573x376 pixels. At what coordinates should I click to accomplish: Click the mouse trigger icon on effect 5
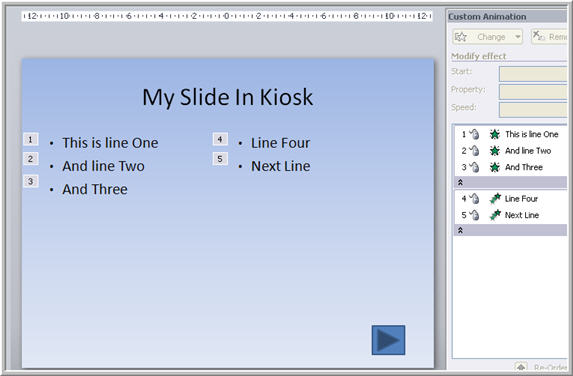point(474,215)
